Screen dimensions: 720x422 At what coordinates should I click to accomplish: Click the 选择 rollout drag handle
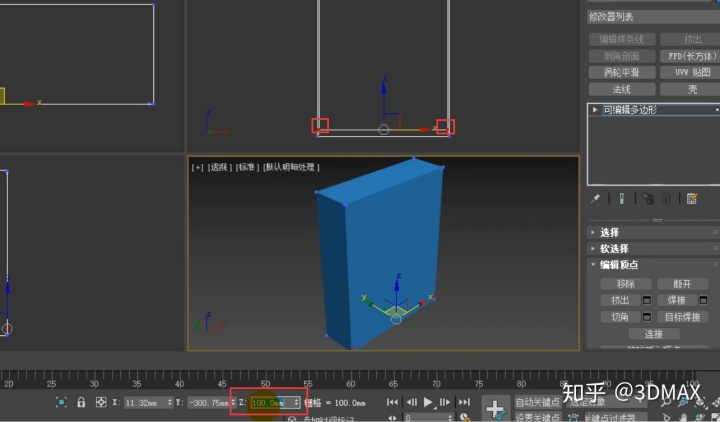(715, 232)
